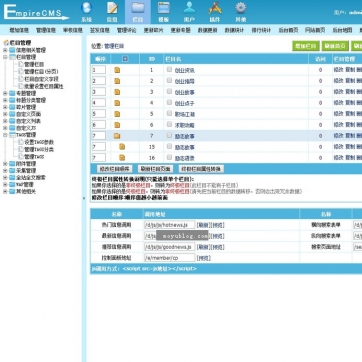The height and width of the screenshot is (362, 362).
Task: Click the /e/member/cp address field
Action: 169,258
